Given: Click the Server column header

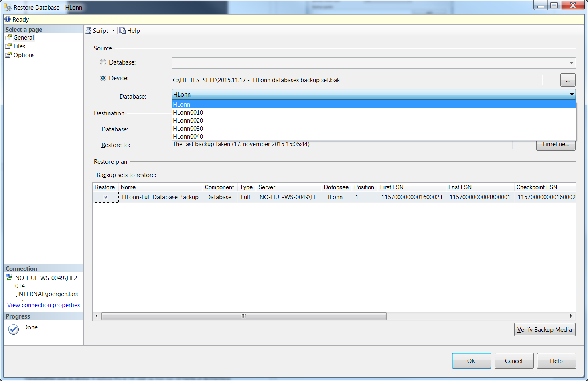Looking at the screenshot, I should [289, 187].
